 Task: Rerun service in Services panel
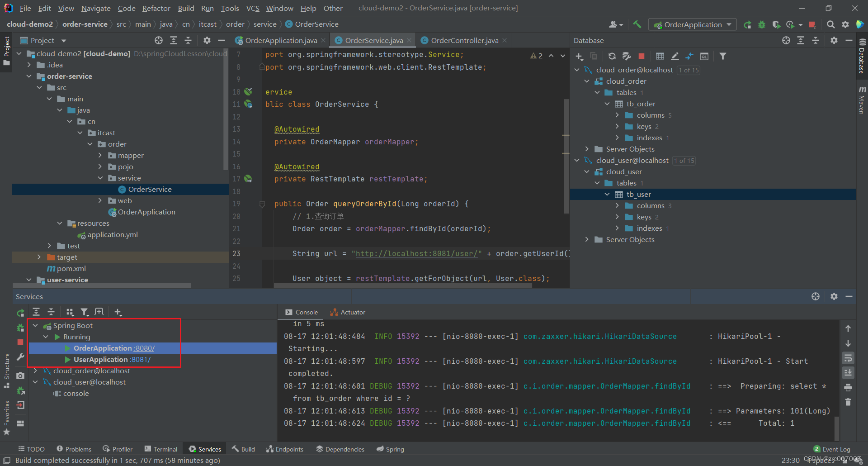click(x=20, y=313)
